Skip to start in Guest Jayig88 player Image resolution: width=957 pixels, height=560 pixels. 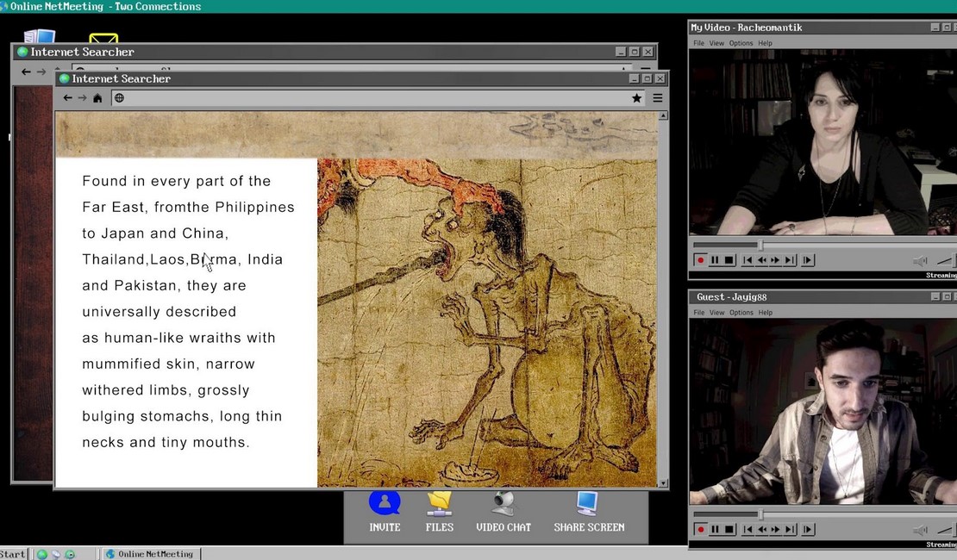(747, 530)
